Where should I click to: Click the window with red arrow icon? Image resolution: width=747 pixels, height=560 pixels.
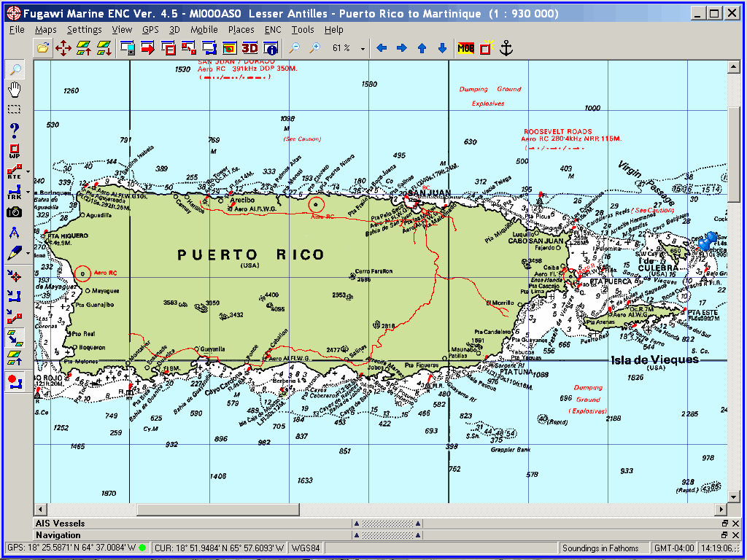[147, 47]
